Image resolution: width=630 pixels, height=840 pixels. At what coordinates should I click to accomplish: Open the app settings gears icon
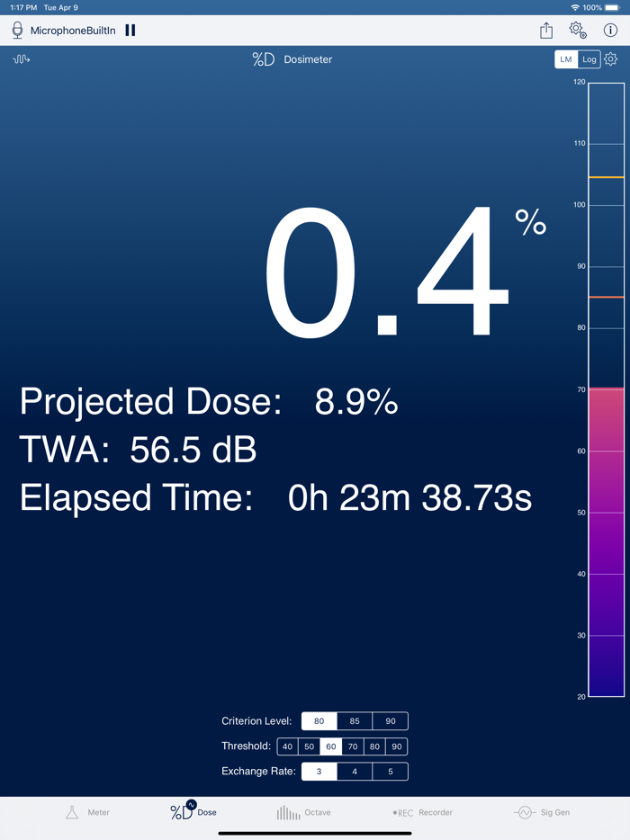pos(578,30)
